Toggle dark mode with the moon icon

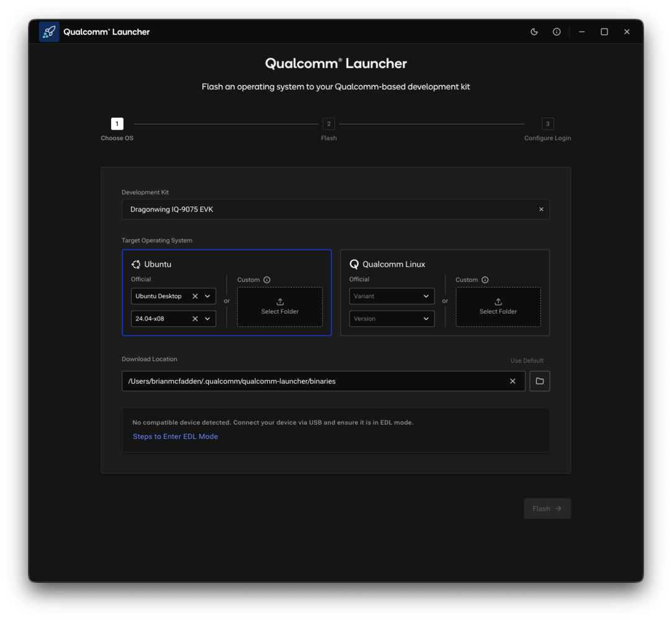click(534, 32)
